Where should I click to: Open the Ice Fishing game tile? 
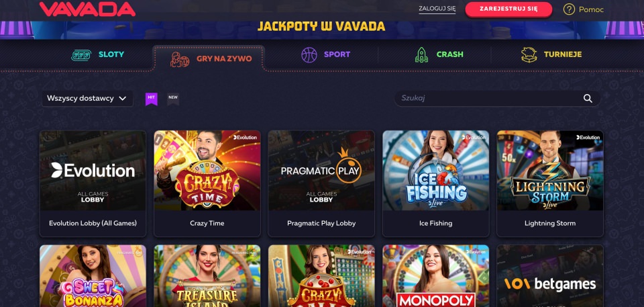436,183
